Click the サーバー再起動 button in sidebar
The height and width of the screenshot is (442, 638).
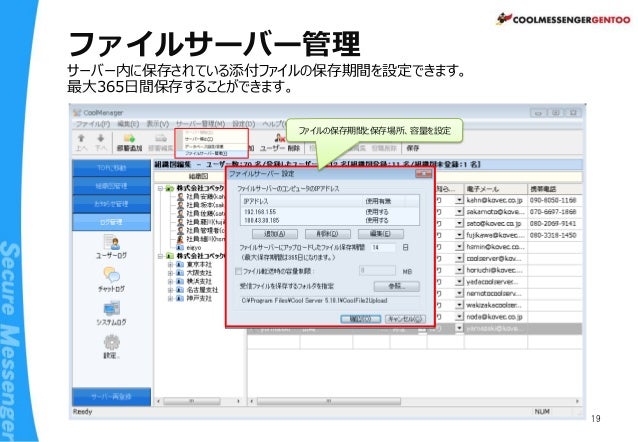coord(111,397)
